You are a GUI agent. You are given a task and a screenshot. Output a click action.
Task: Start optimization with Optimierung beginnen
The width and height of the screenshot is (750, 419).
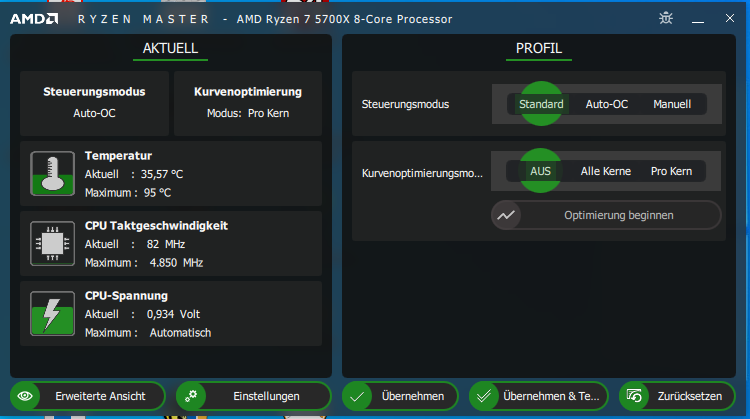click(x=606, y=215)
